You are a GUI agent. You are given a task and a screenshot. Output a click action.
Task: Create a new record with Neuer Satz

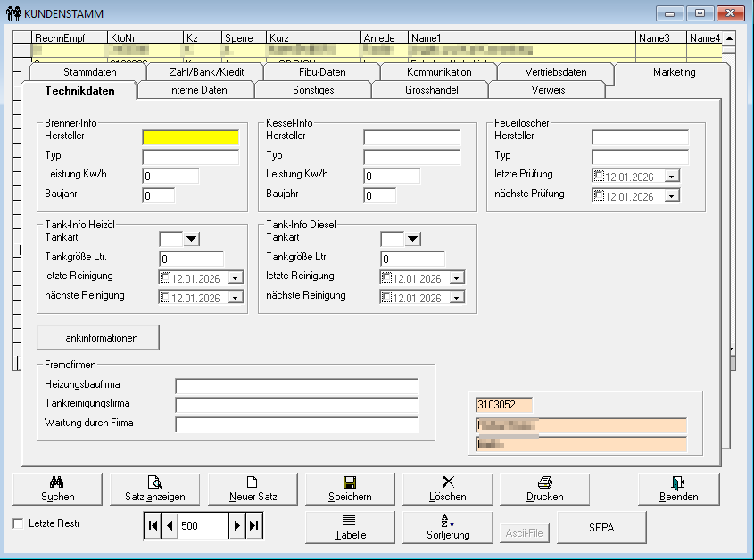(253, 489)
